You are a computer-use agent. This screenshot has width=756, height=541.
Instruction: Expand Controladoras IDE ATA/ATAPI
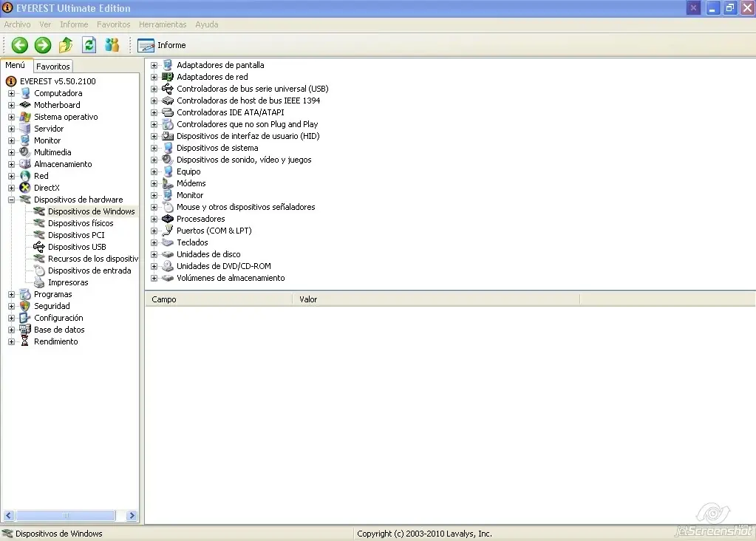154,112
